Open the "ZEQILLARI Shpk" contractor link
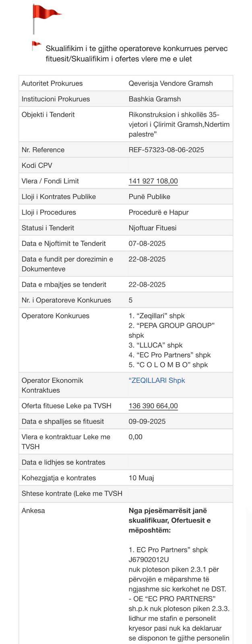The image size is (252, 644). [x=157, y=380]
